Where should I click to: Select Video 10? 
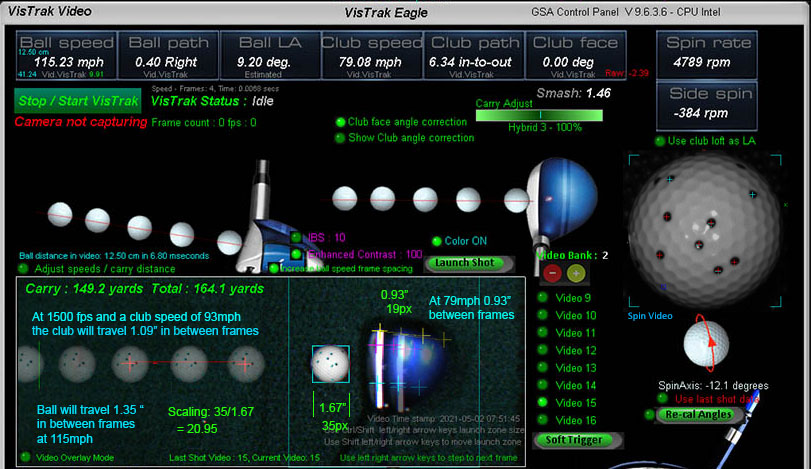pyautogui.click(x=543, y=315)
